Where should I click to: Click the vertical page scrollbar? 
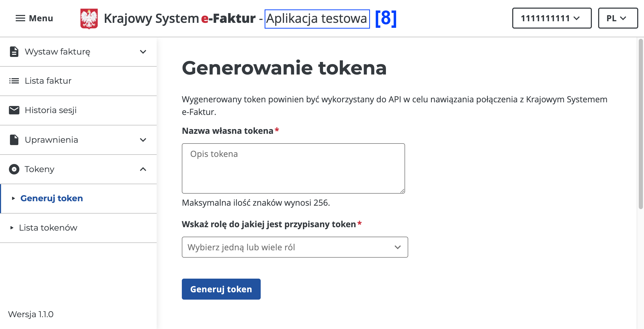(x=641, y=123)
